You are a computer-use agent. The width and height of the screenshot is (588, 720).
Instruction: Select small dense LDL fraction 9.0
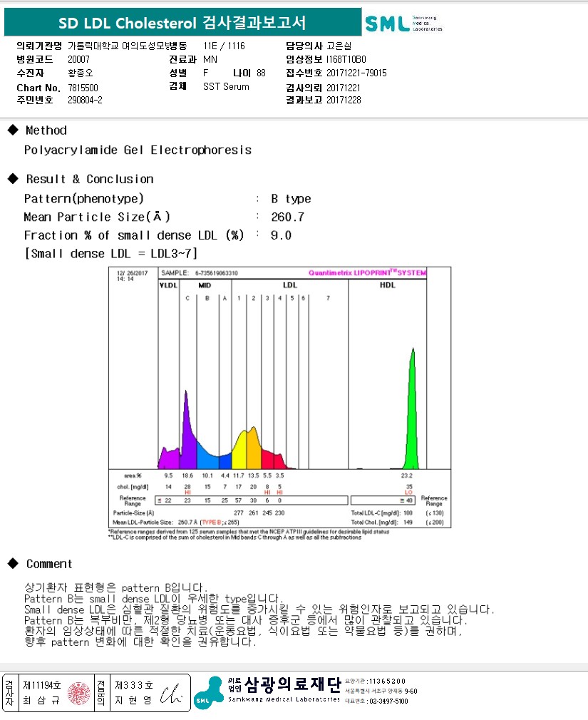[x=281, y=235]
